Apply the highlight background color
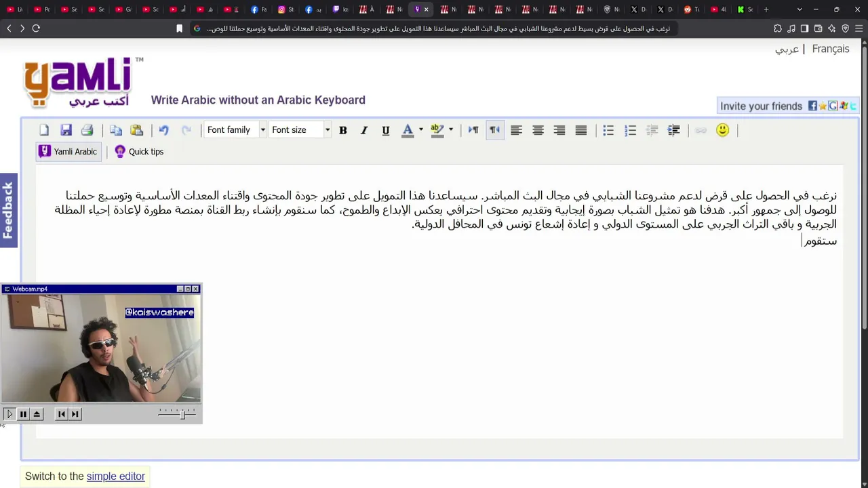868x488 pixels. (x=437, y=130)
